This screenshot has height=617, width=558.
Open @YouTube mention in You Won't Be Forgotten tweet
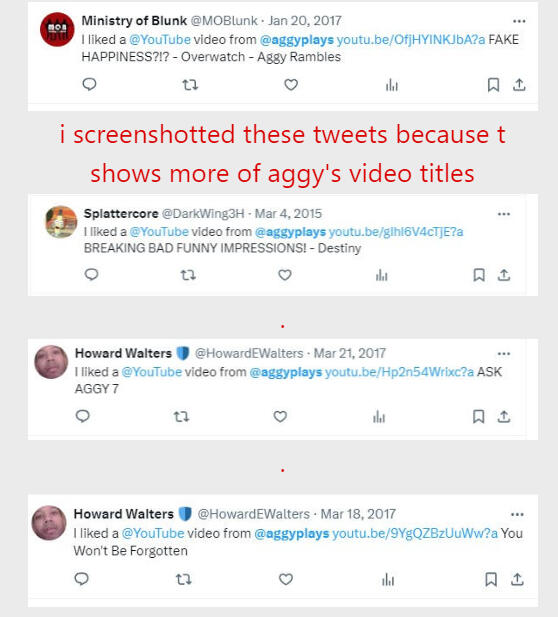click(x=153, y=533)
